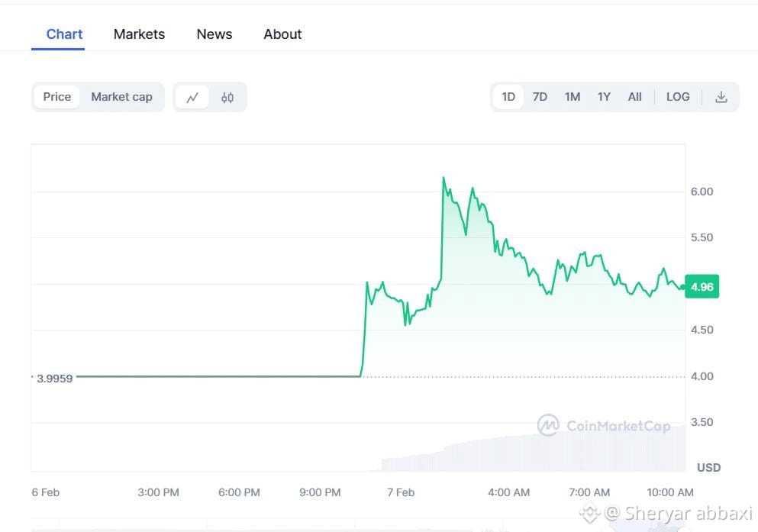Toggle LOG scale on chart
The image size is (758, 532).
(x=678, y=97)
